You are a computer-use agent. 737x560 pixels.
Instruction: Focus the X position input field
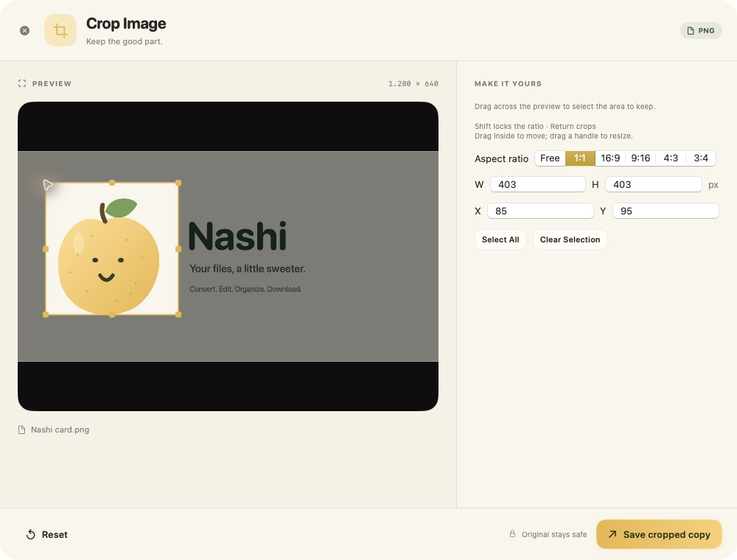click(540, 211)
